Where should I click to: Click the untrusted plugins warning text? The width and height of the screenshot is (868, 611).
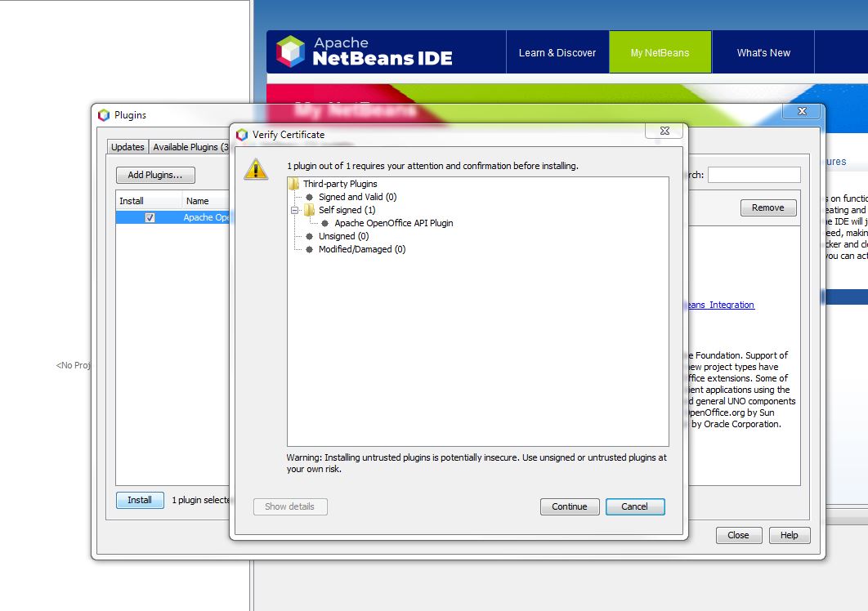click(x=477, y=463)
